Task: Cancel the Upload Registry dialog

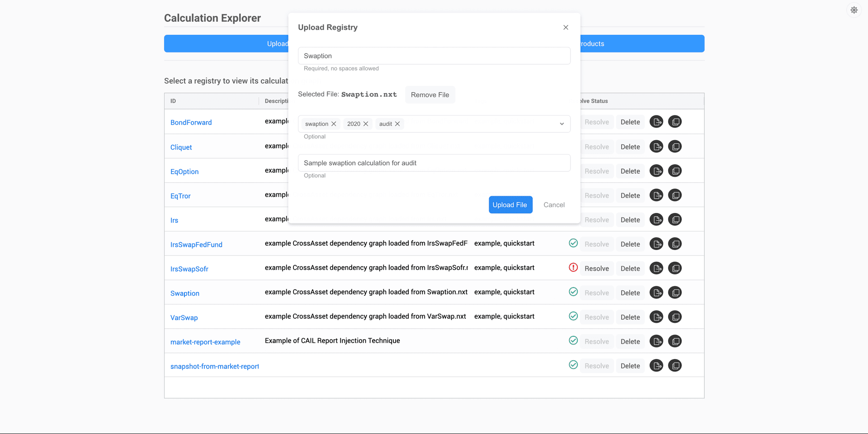Action: click(x=554, y=204)
